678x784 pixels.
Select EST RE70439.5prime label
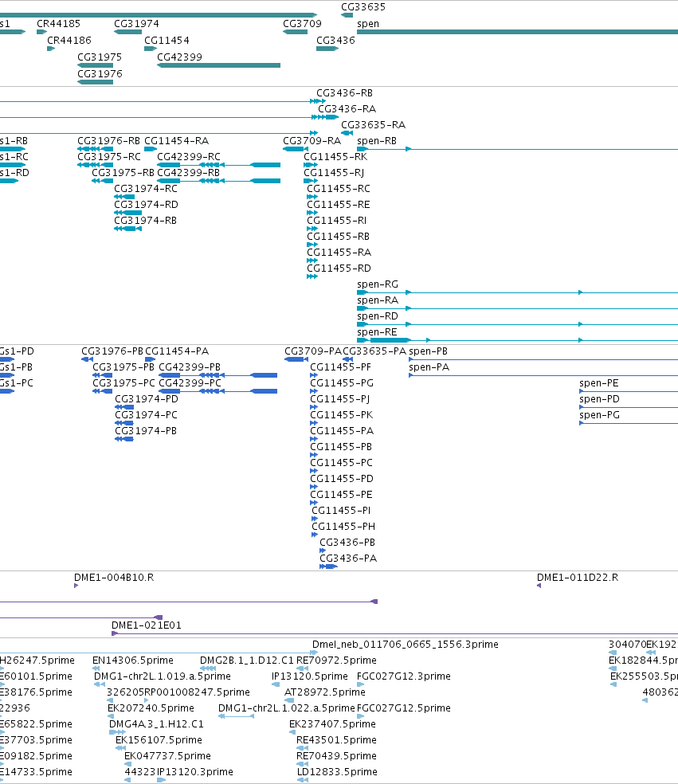[x=336, y=756]
